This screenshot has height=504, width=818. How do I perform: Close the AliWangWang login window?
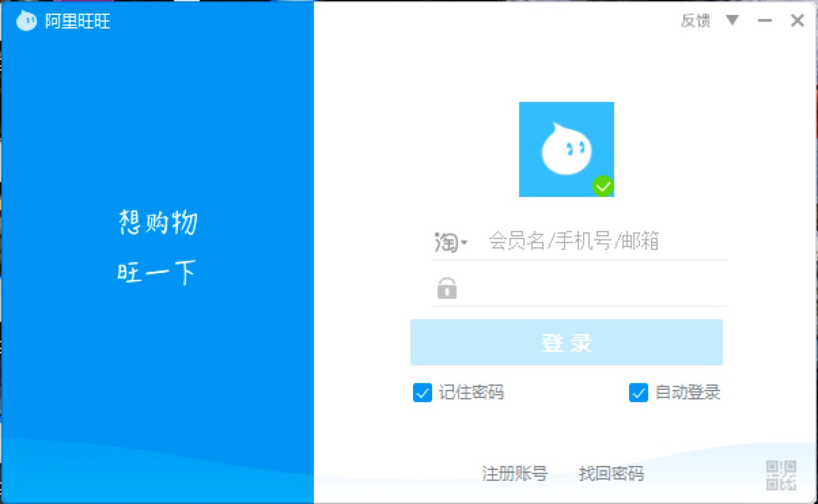tap(798, 20)
